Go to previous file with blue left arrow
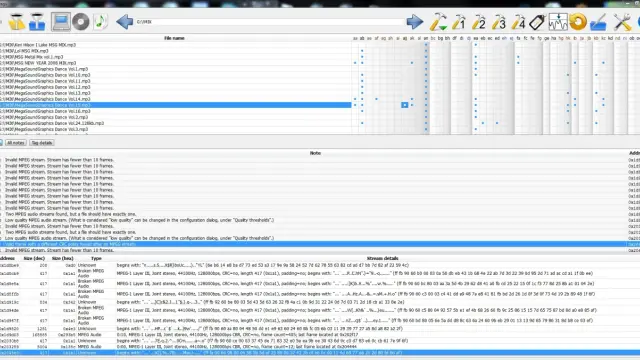 tap(124, 22)
